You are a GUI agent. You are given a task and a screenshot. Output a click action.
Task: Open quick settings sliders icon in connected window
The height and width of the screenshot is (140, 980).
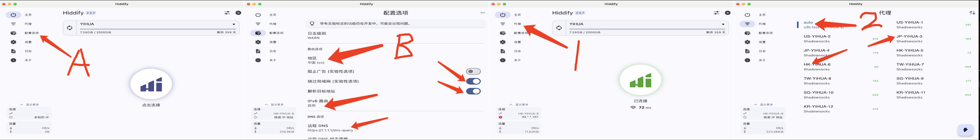[716, 13]
